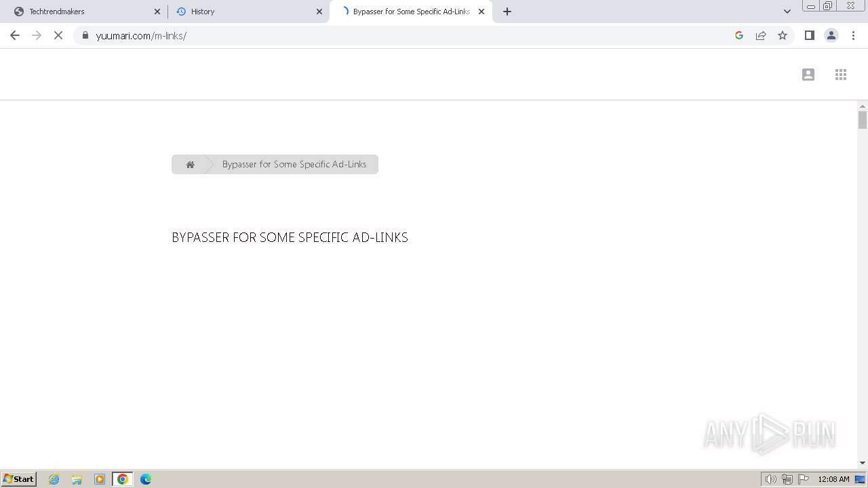The height and width of the screenshot is (488, 868).
Task: Click the forward navigation arrow
Action: [x=37, y=35]
